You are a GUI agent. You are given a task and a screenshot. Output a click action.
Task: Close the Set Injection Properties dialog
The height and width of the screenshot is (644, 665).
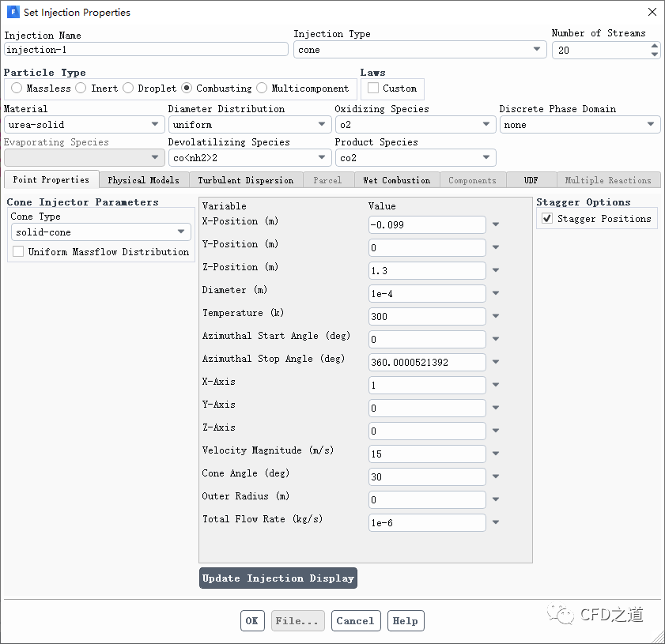pyautogui.click(x=652, y=12)
